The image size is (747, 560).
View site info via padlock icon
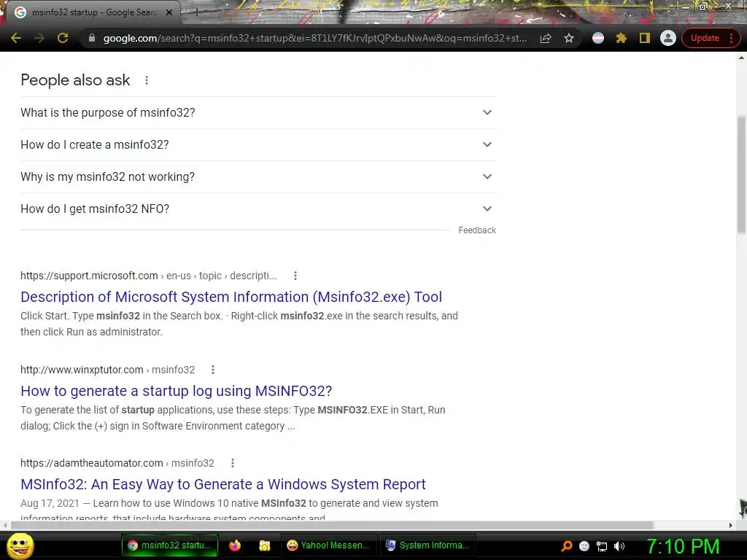[92, 38]
